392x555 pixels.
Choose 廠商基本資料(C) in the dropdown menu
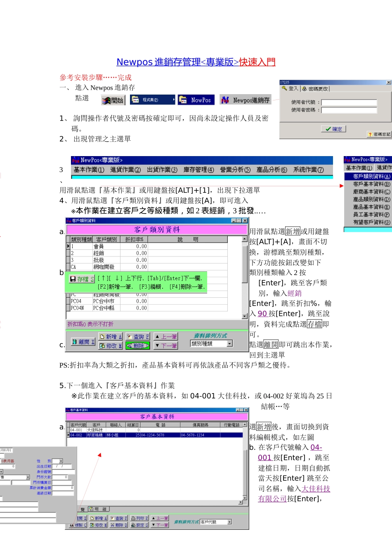pos(368,192)
